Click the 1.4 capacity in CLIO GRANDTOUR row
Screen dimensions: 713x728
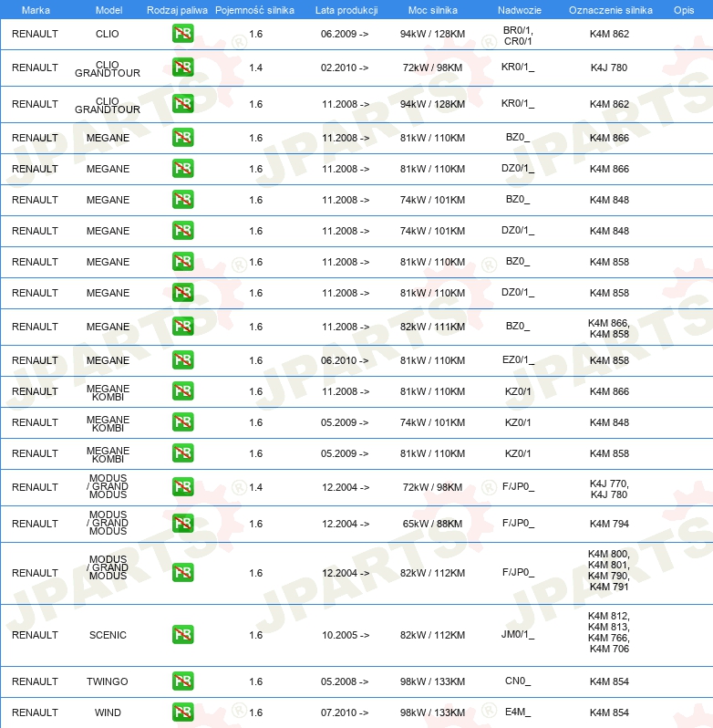[x=255, y=68]
